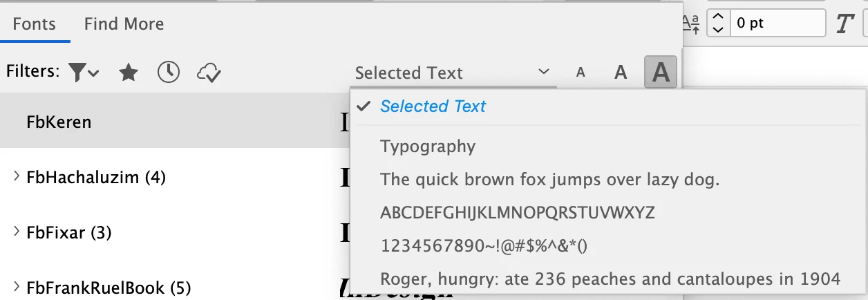Viewport: 868px width, 300px height.
Task: Expand the FbFixar font family
Action: [17, 233]
